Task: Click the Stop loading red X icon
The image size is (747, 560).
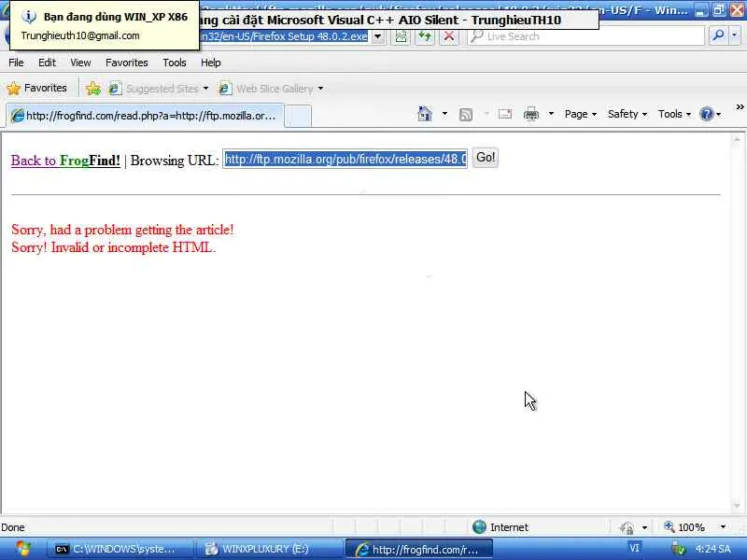Action: tap(448, 36)
